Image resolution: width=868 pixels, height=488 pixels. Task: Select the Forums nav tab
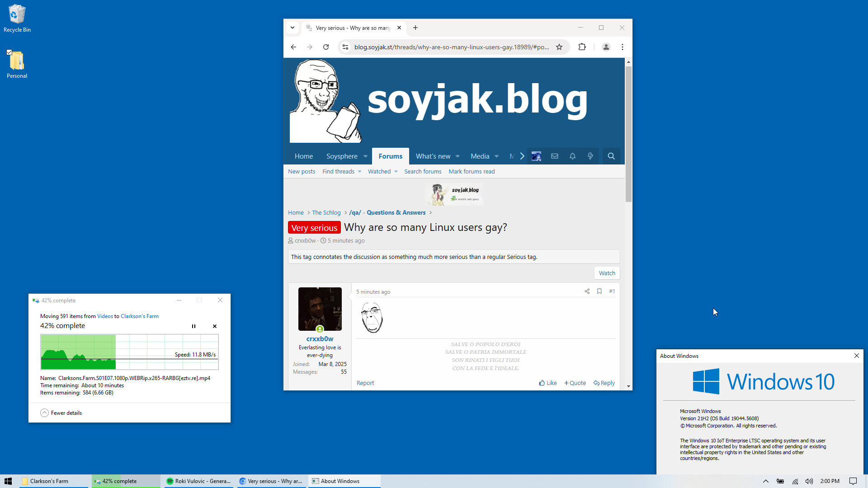(x=391, y=156)
